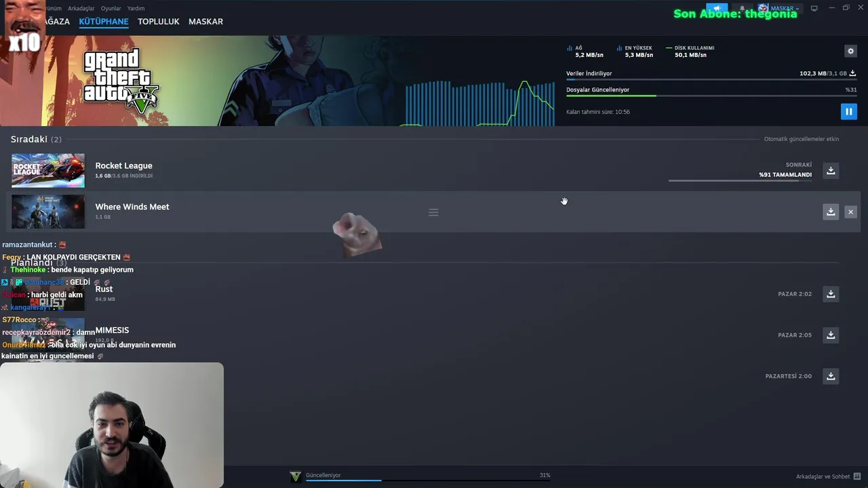868x488 pixels.
Task: Download the Pazartesi 2:00 scheduled item
Action: point(831,376)
